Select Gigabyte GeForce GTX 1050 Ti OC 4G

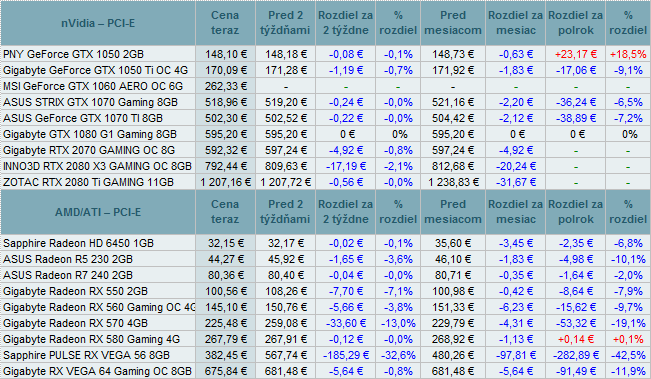(95, 70)
